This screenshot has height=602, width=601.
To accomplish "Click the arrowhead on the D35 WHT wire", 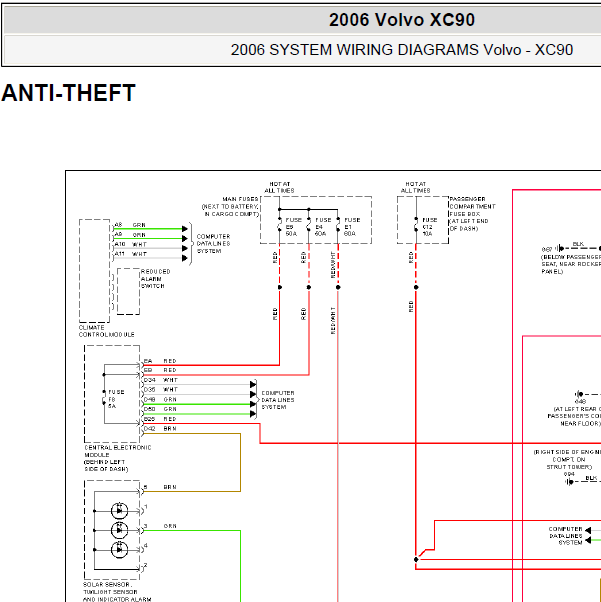I will pyautogui.click(x=253, y=394).
